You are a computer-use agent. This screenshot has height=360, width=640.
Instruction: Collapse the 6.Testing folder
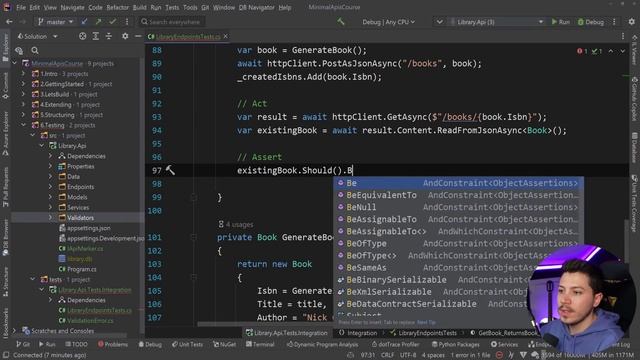(23, 125)
